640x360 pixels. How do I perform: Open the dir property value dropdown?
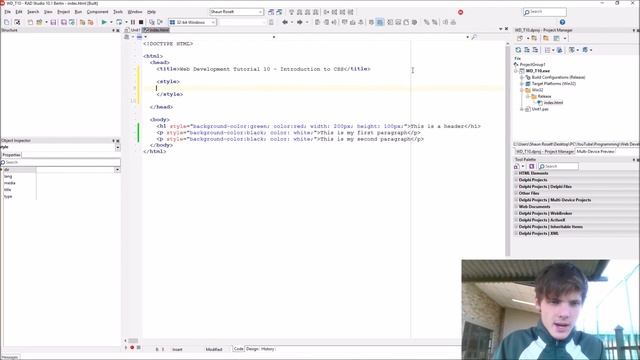click(x=117, y=170)
